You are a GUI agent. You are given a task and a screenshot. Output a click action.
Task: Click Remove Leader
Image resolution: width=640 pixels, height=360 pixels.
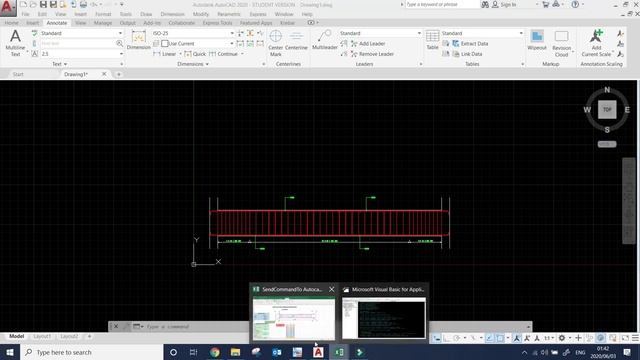pos(372,54)
